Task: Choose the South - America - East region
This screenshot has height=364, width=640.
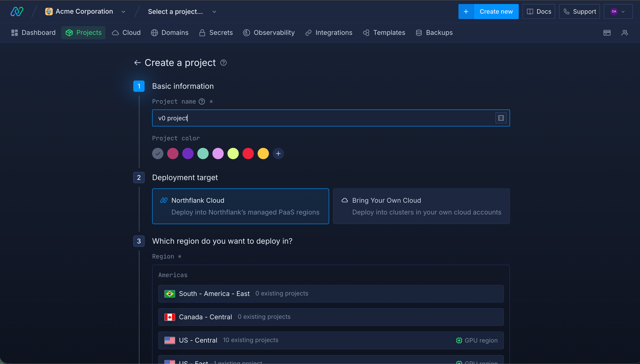Action: pos(331,294)
